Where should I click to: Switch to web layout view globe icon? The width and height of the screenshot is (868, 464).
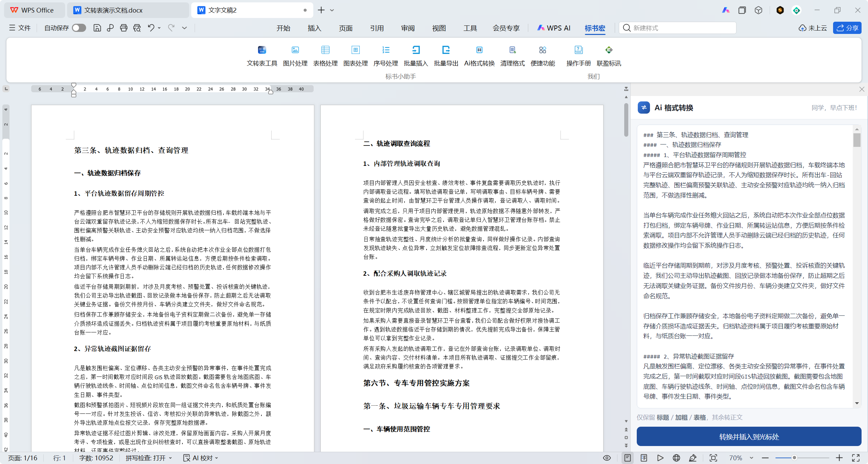pos(676,458)
